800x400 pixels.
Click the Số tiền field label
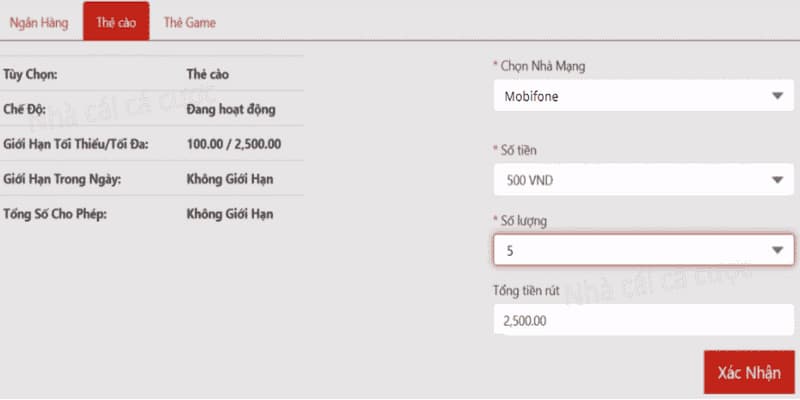tap(518, 151)
